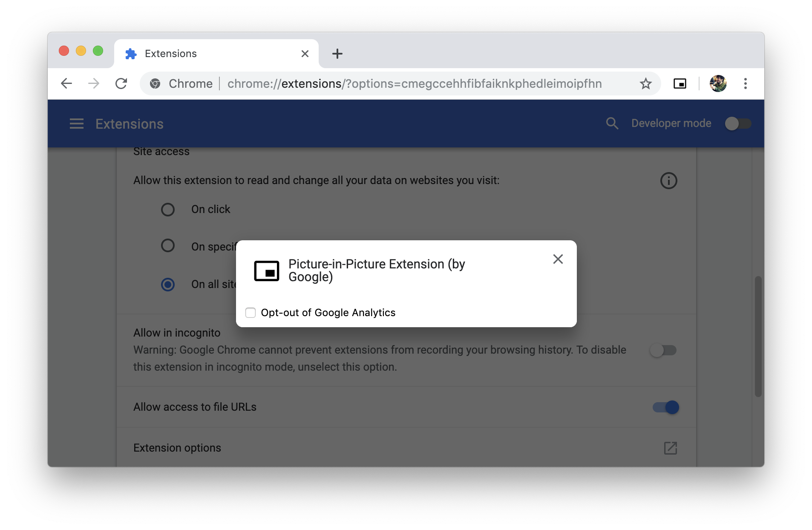Select On all sites radio option
Viewport: 812px width, 530px height.
168,285
